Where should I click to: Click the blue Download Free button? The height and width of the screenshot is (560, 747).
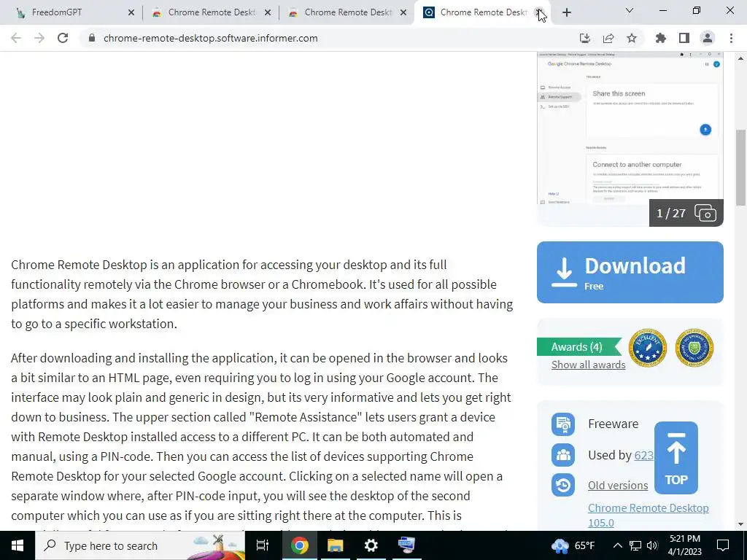click(x=630, y=272)
